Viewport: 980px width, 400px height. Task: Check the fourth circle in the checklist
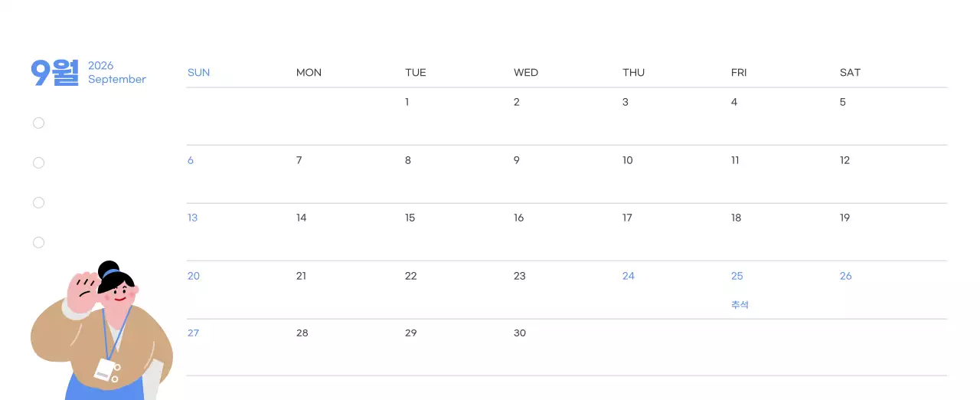[39, 243]
